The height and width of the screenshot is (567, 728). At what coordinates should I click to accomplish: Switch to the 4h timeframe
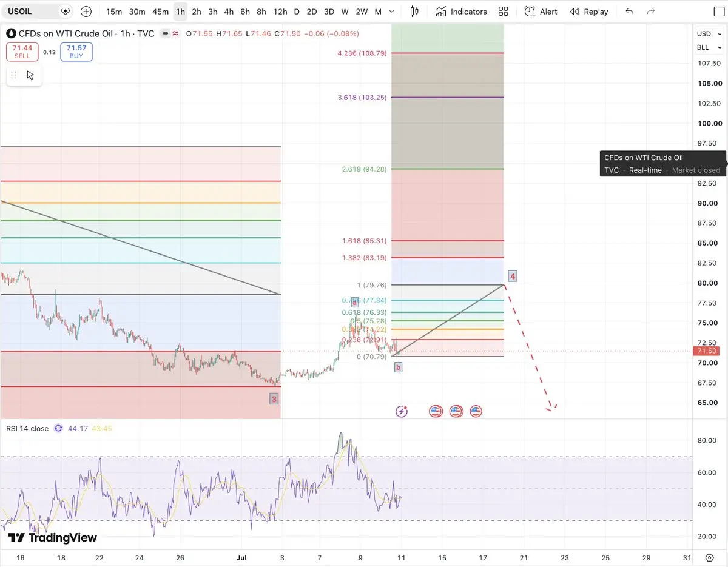[229, 12]
